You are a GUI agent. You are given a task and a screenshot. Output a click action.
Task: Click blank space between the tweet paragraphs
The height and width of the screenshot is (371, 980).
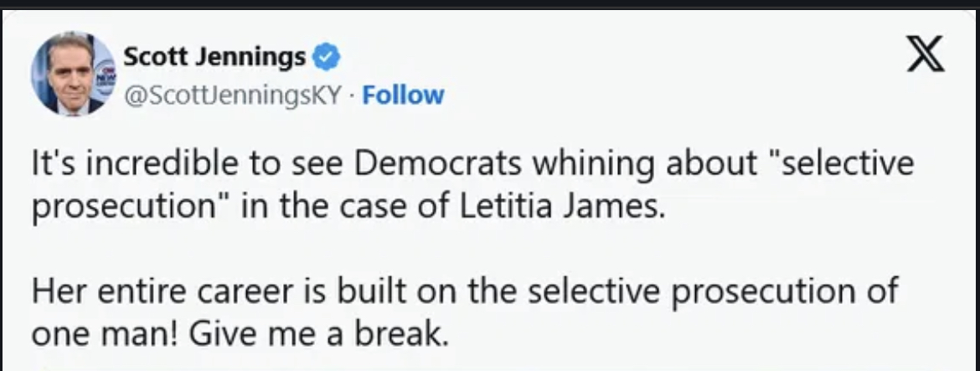(x=419, y=250)
